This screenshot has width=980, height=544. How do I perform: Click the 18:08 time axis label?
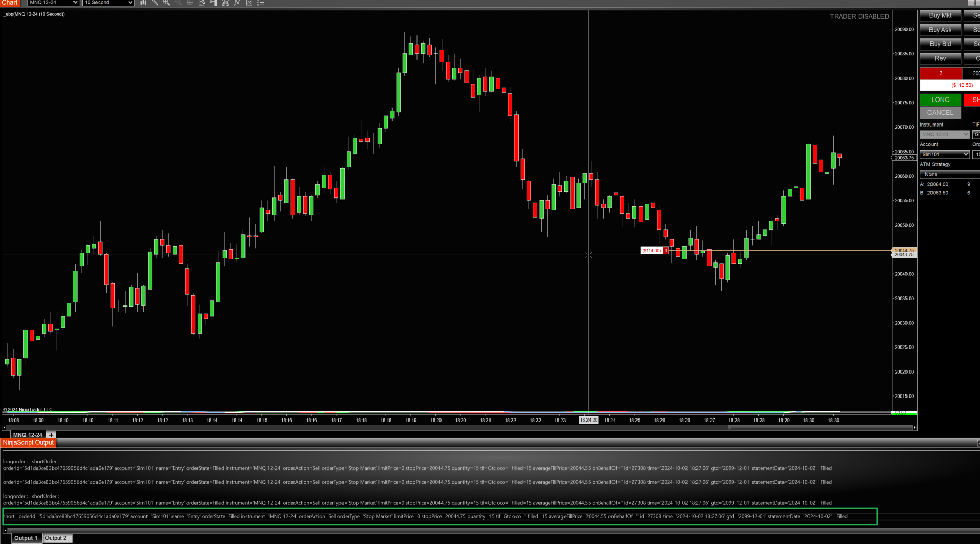pyautogui.click(x=14, y=420)
